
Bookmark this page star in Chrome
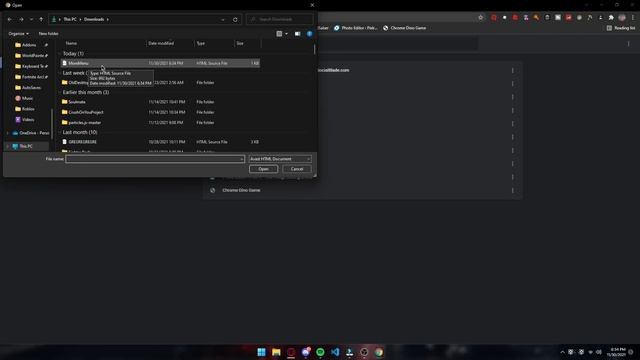click(x=481, y=18)
